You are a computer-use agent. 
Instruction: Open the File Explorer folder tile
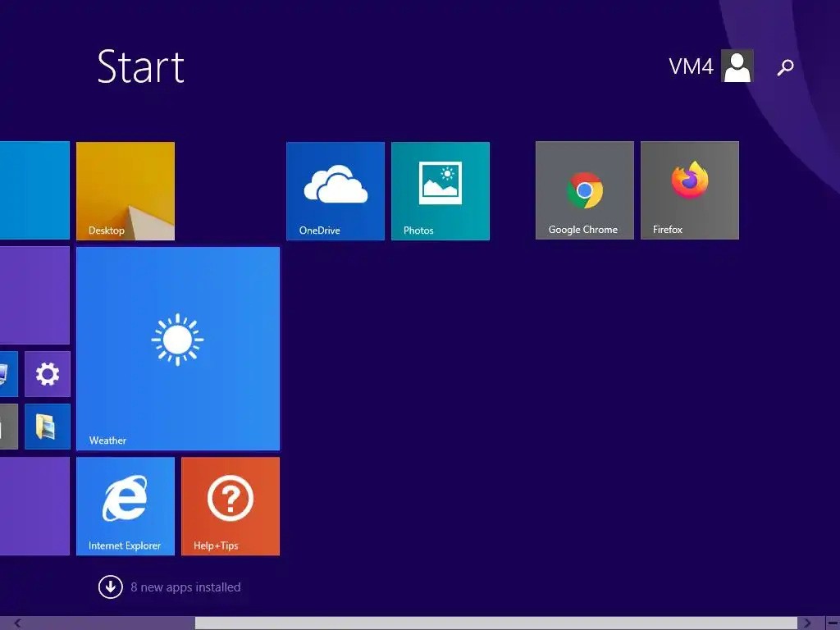[x=48, y=427]
